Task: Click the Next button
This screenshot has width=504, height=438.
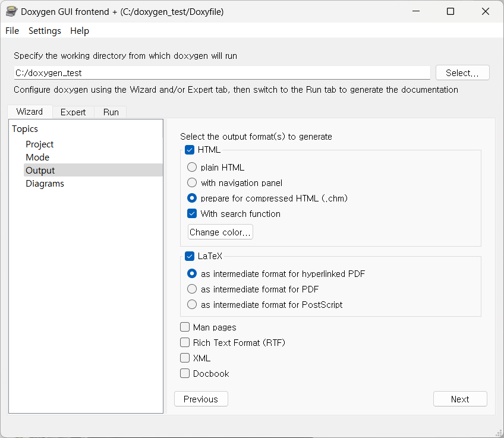Action: point(460,399)
